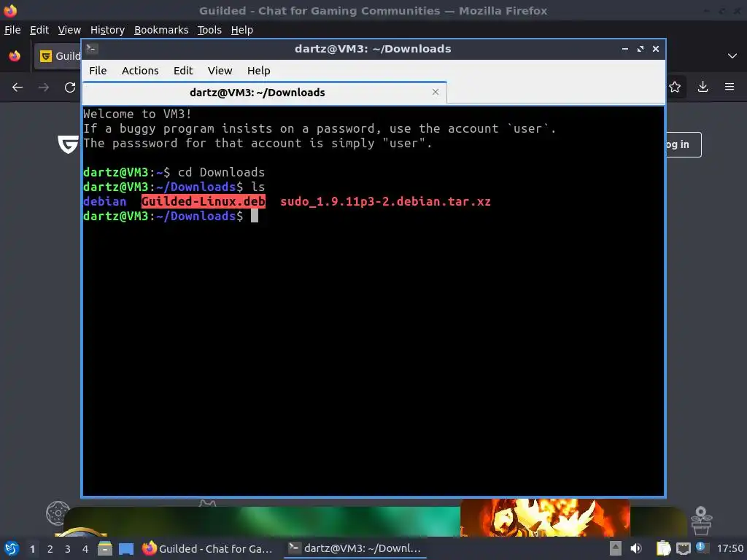
Task: Click the 'cd Downloads' command text
Action: click(x=221, y=172)
